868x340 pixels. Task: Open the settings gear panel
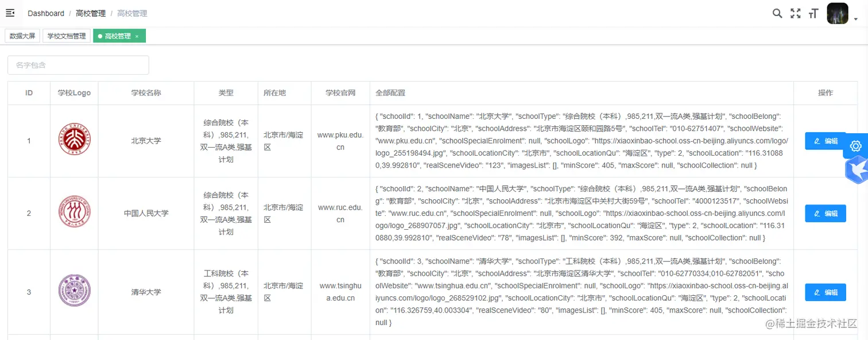point(855,146)
